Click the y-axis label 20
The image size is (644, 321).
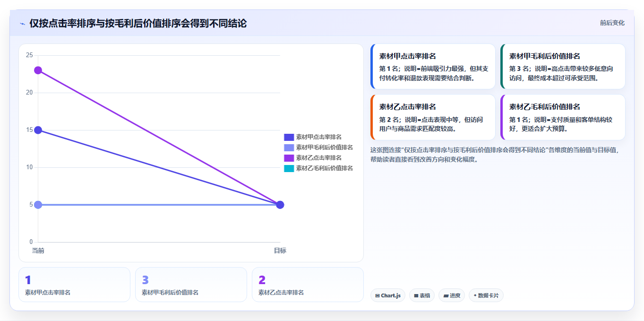[29, 93]
